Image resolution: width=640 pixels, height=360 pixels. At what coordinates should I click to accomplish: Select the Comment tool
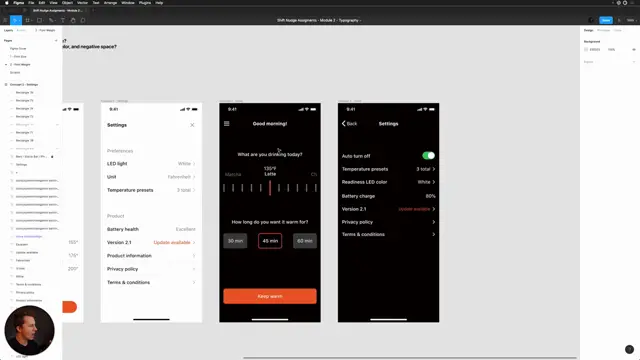[83, 20]
